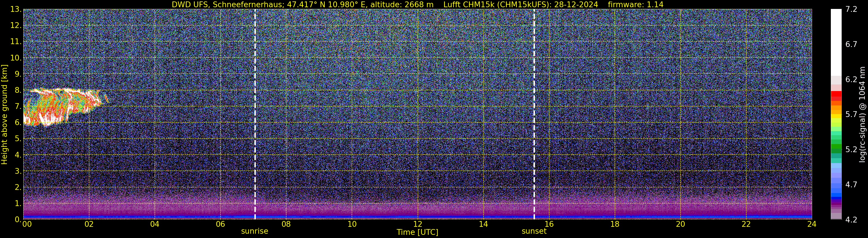Click the '6.' height tick label
Viewport: 868px width, 238px height.
click(x=18, y=123)
